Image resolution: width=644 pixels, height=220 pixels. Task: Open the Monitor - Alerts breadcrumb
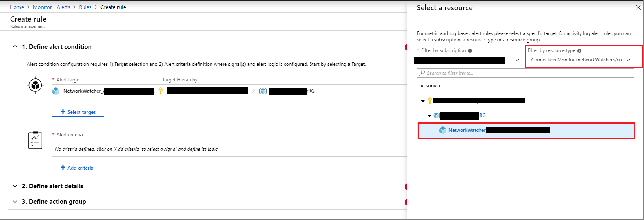[x=52, y=7]
